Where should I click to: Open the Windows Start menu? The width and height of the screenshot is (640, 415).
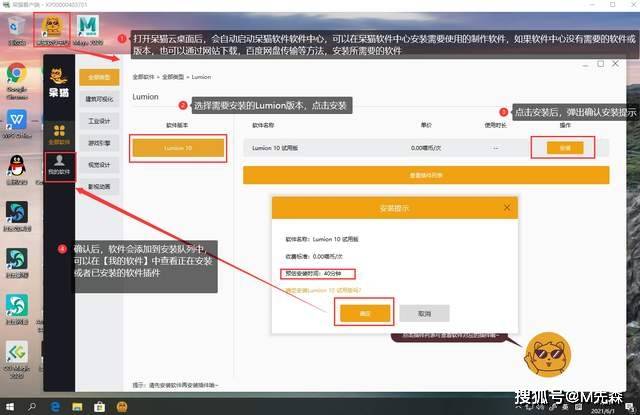pyautogui.click(x=10, y=406)
